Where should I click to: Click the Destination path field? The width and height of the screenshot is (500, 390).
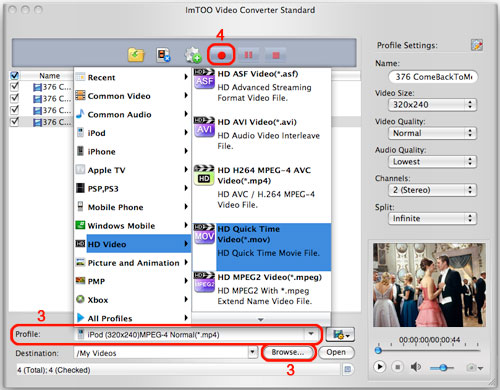pyautogui.click(x=161, y=353)
